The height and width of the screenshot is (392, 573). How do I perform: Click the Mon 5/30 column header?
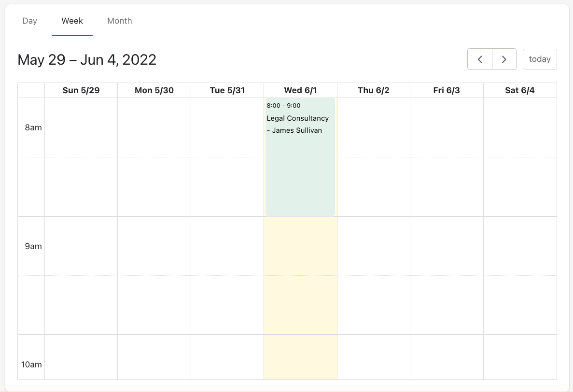click(x=154, y=90)
